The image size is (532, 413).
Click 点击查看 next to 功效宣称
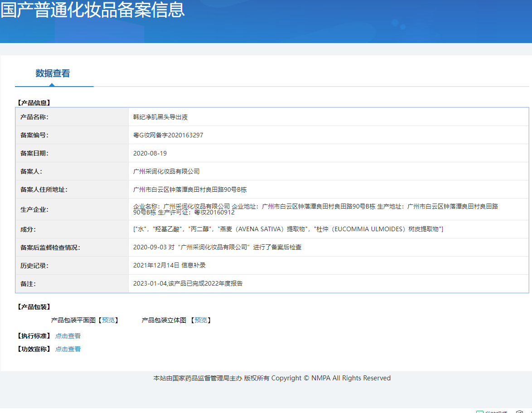point(68,349)
